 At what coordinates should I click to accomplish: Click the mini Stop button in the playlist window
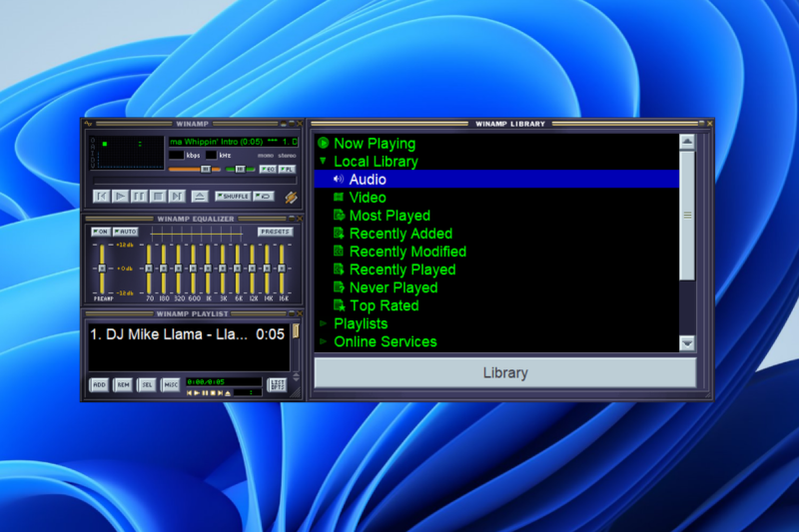[x=213, y=393]
